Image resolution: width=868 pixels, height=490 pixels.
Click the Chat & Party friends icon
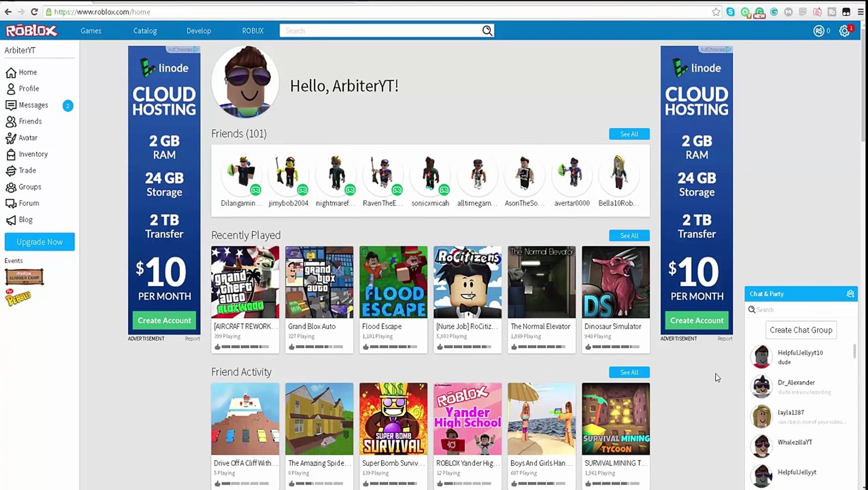pos(850,294)
